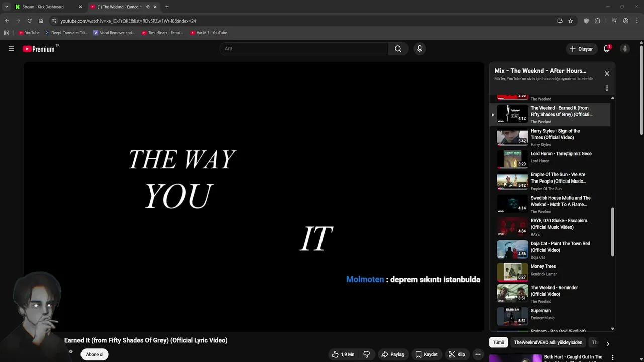The height and width of the screenshot is (362, 644).
Task: Open the browser three-dot menu
Action: click(637, 21)
